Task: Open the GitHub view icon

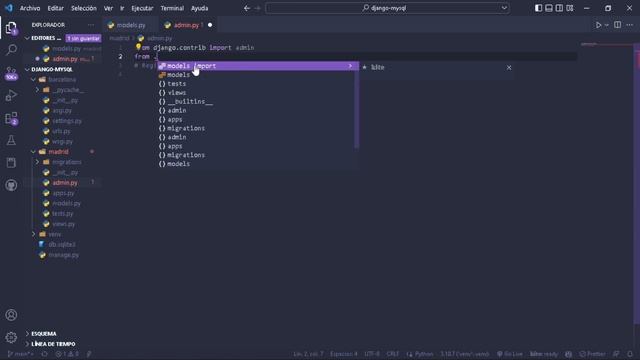Action: 11,185
